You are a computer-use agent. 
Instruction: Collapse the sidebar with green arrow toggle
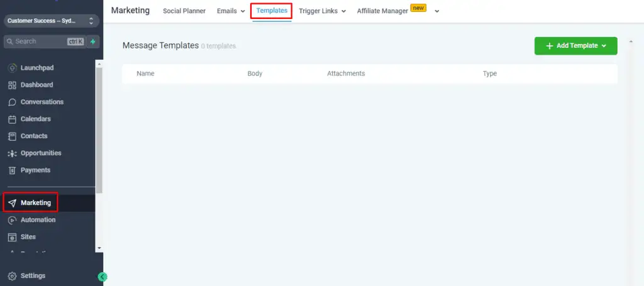[103, 277]
